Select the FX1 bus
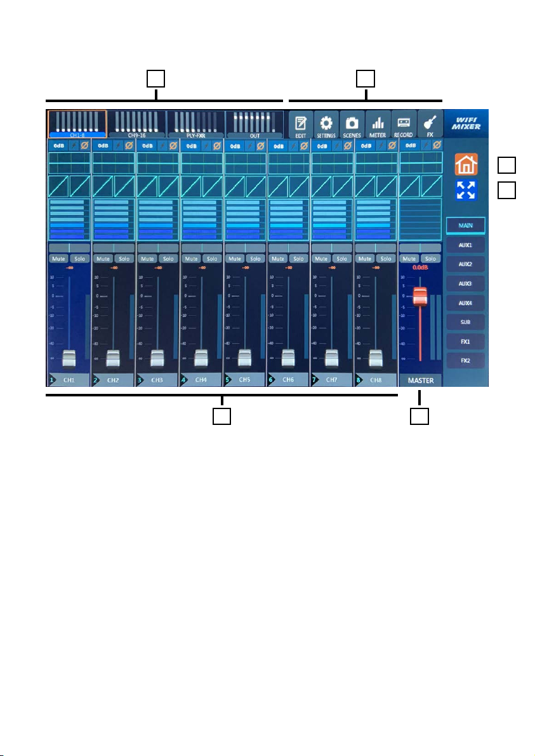 pos(466,341)
